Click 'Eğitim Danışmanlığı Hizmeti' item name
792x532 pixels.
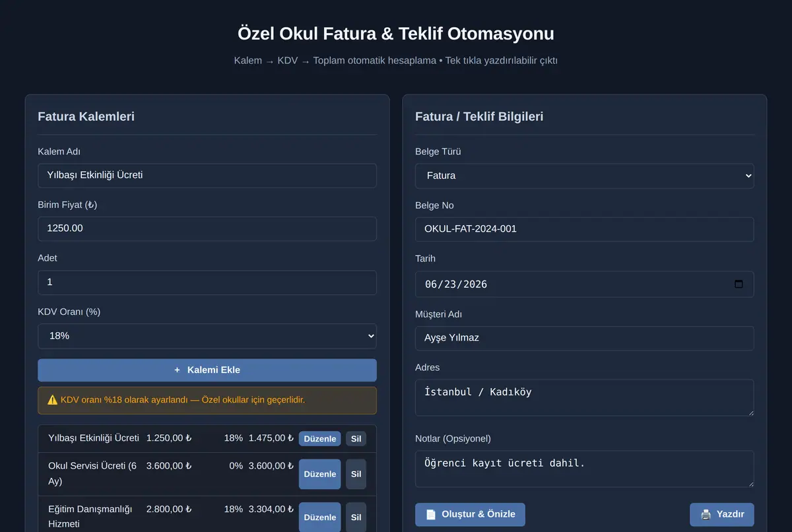point(90,517)
